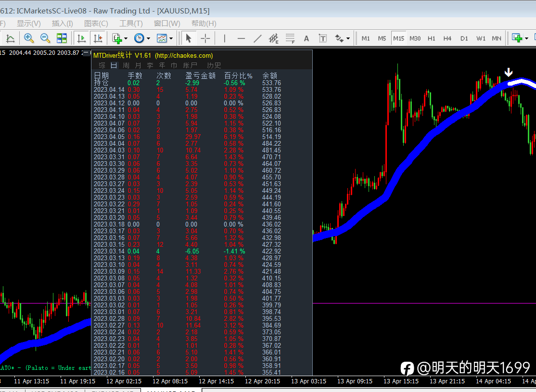Open the 帮助(H) menu

204,24
